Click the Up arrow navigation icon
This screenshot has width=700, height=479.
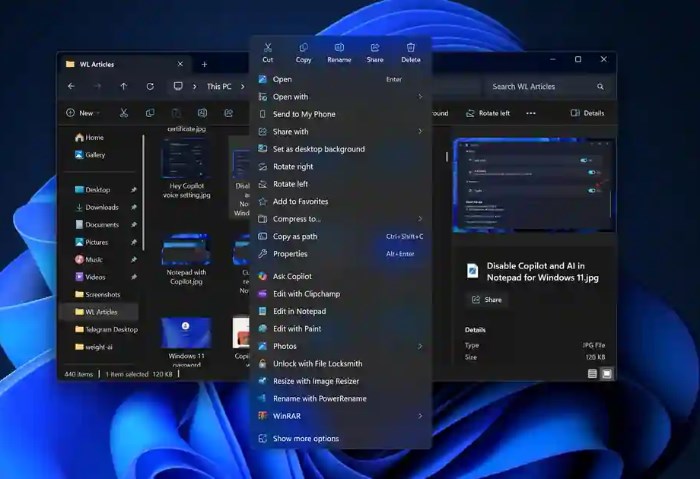[x=124, y=87]
